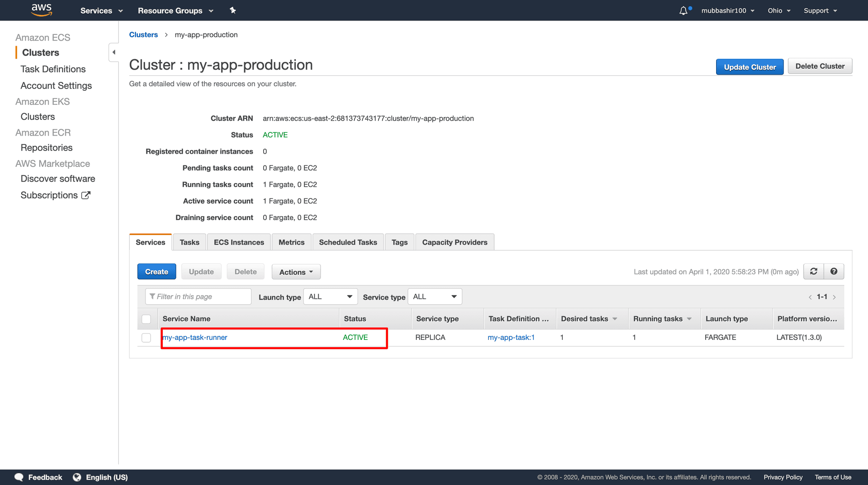868x485 pixels.
Task: Open the Tags tab
Action: [x=400, y=242]
